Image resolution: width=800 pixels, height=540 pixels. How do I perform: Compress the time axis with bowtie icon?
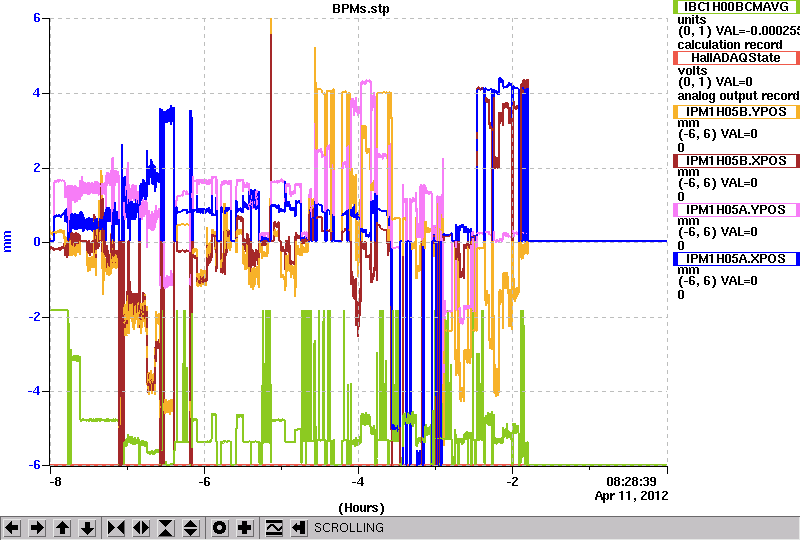[x=116, y=528]
